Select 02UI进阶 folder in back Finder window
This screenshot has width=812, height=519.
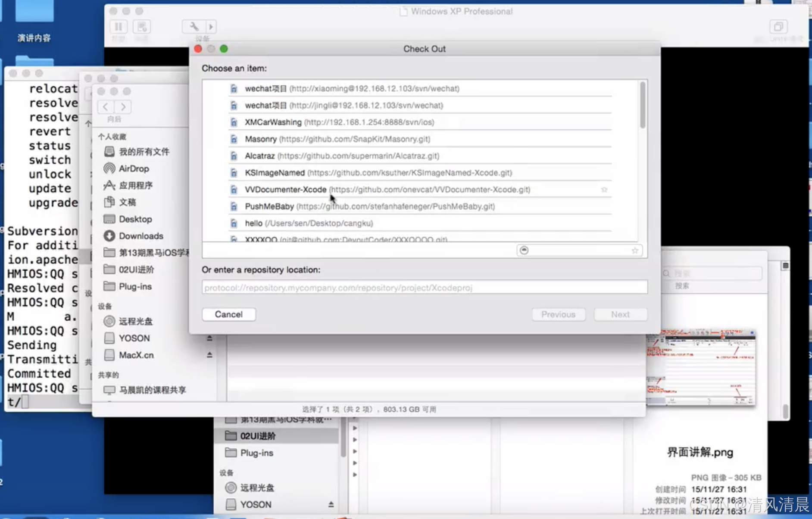[277, 436]
